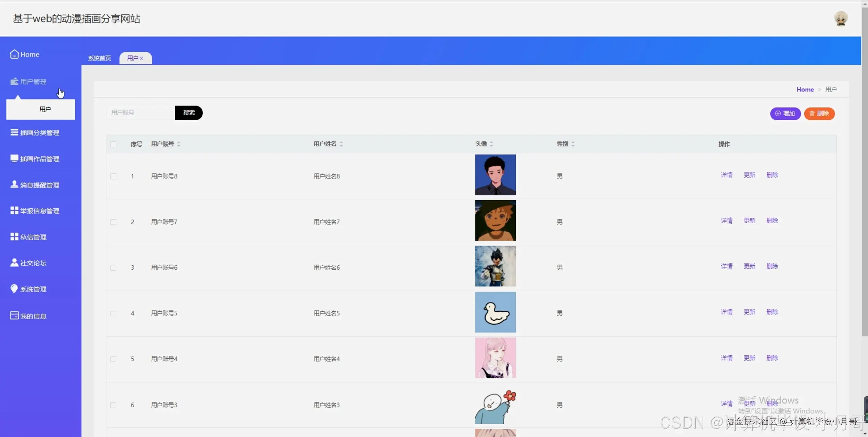Click the 插画作品管理 monitor icon
The height and width of the screenshot is (437, 868).
tap(14, 159)
